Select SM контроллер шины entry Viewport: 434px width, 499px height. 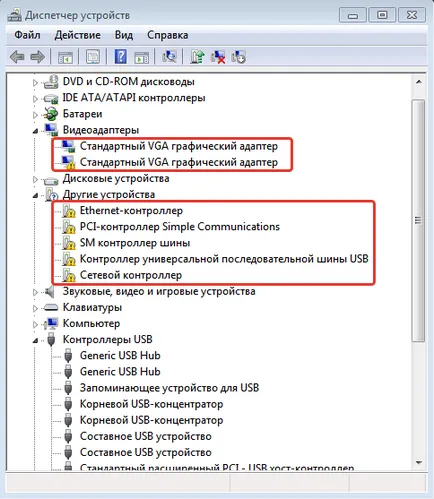pos(135,243)
